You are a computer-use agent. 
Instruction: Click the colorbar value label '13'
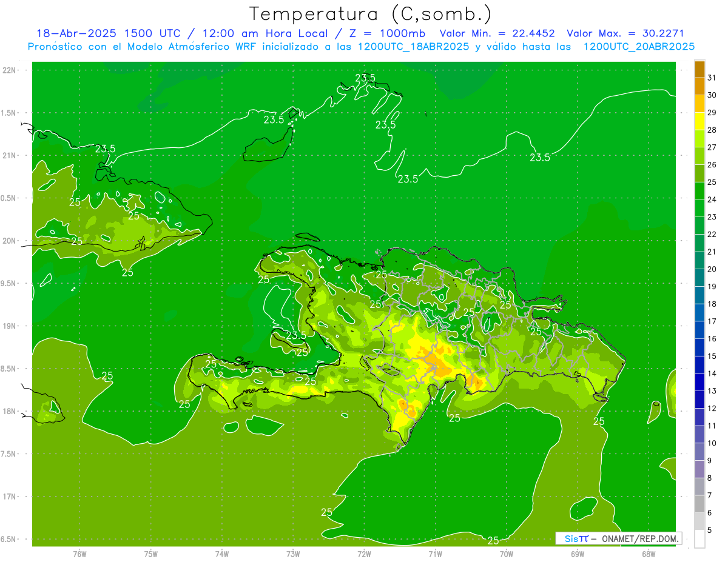click(712, 391)
